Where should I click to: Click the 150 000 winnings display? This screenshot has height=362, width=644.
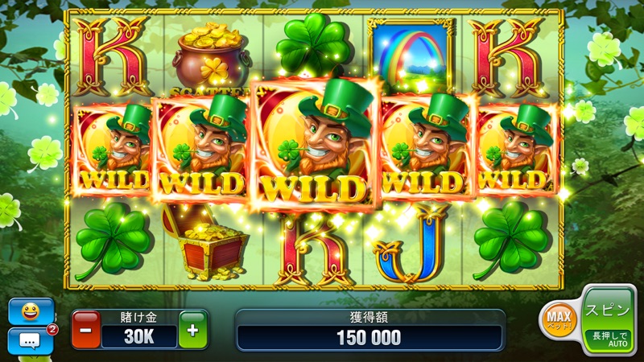click(369, 337)
